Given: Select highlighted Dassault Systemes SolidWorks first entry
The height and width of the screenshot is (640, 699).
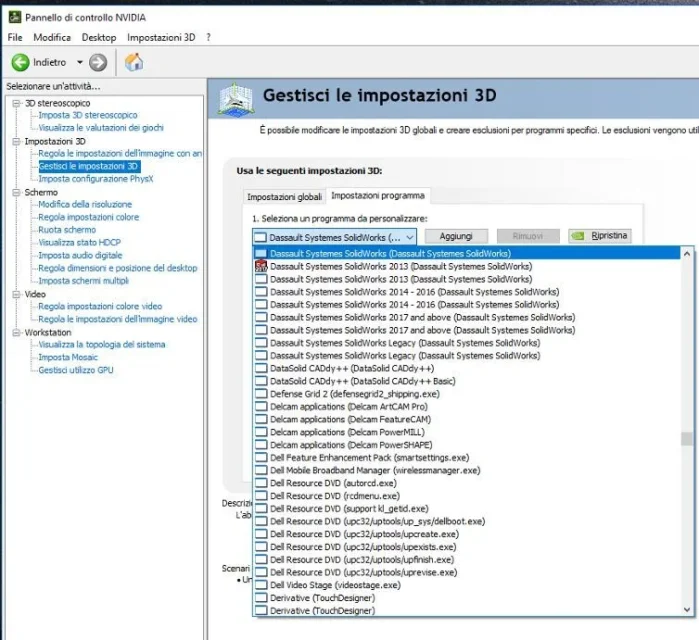Looking at the screenshot, I should [467, 254].
